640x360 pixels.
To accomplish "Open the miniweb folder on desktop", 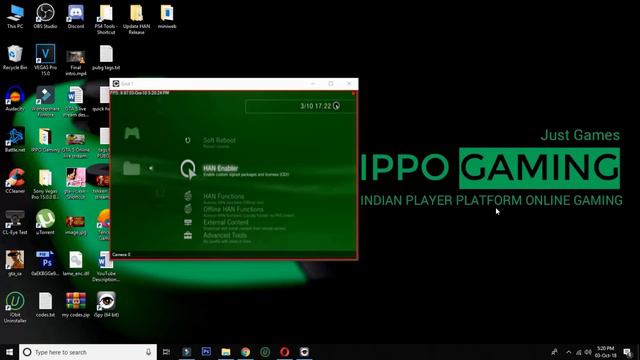I will (x=167, y=16).
